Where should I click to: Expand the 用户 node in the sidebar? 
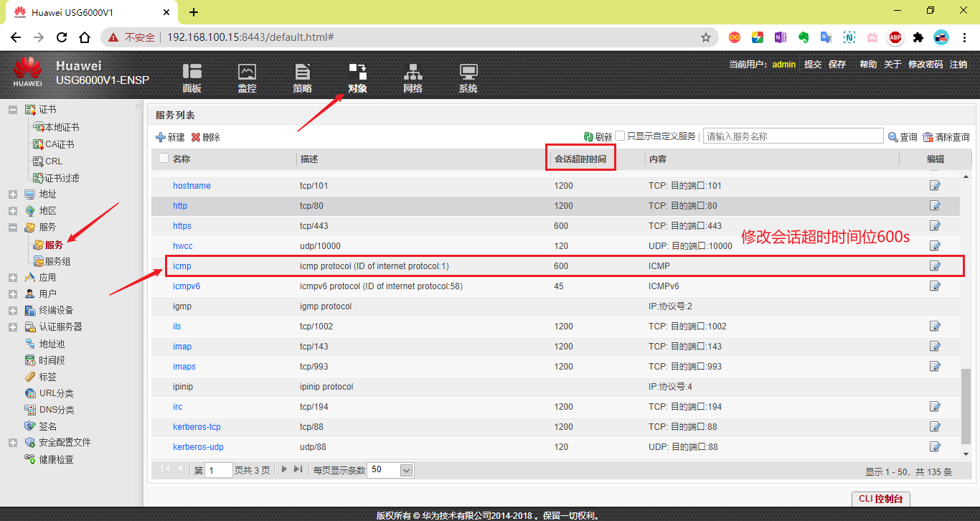11,293
